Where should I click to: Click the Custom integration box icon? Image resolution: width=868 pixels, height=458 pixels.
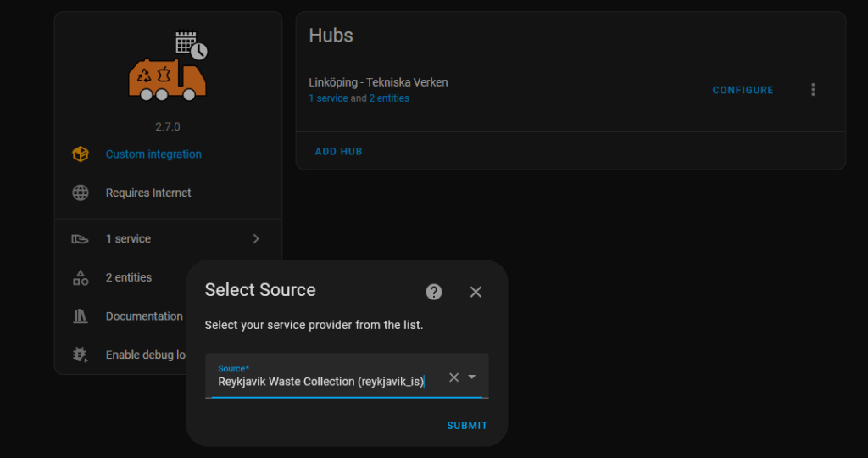coord(81,154)
